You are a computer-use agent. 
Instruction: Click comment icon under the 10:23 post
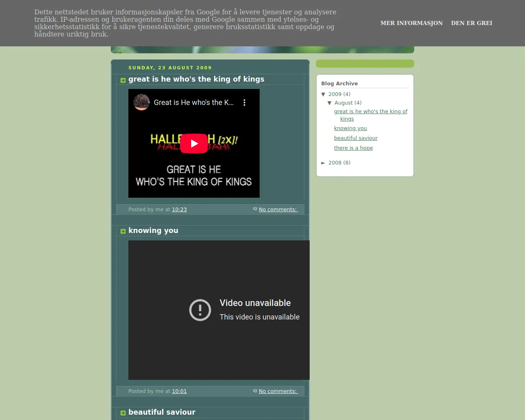255,209
